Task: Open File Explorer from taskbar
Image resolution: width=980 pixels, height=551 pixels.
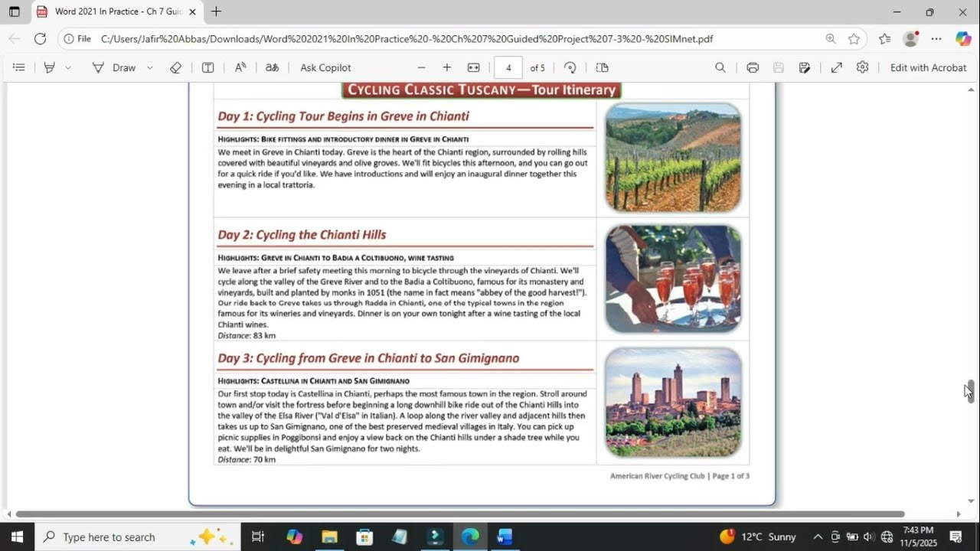Action: pos(329,536)
